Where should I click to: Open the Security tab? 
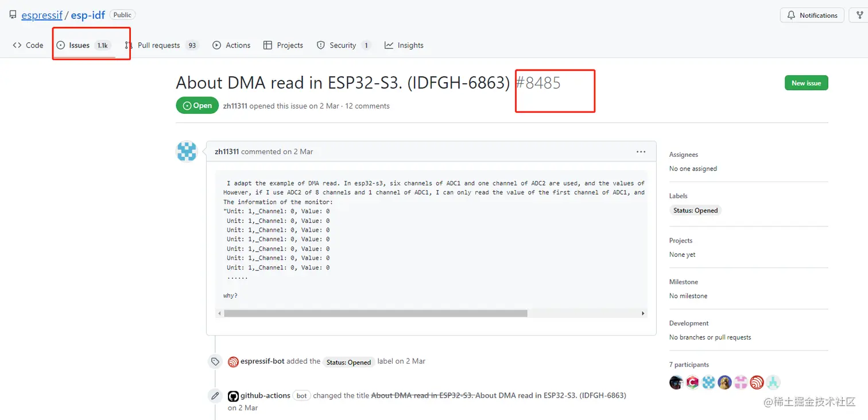344,45
